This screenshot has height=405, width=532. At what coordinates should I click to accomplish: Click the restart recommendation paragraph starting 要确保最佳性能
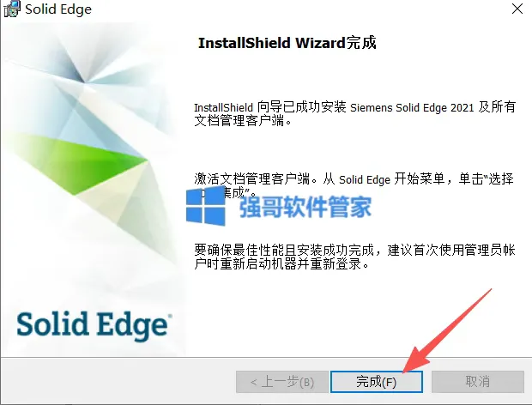[x=354, y=257]
